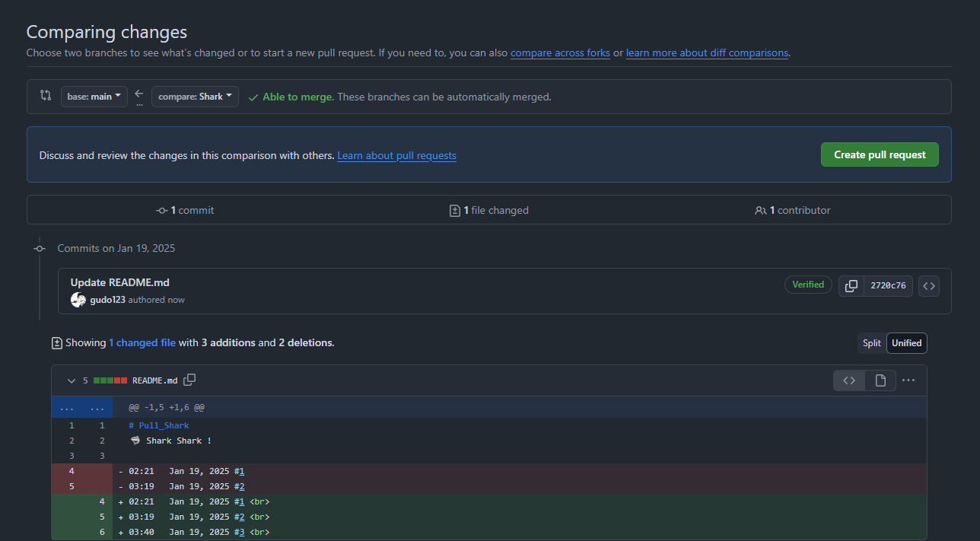Copy the full commit SHA 2720c76
The height and width of the screenshot is (541, 980).
(x=851, y=286)
